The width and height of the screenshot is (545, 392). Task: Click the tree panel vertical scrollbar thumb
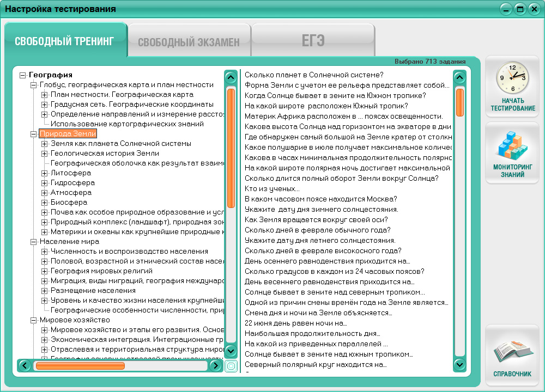tap(231, 148)
